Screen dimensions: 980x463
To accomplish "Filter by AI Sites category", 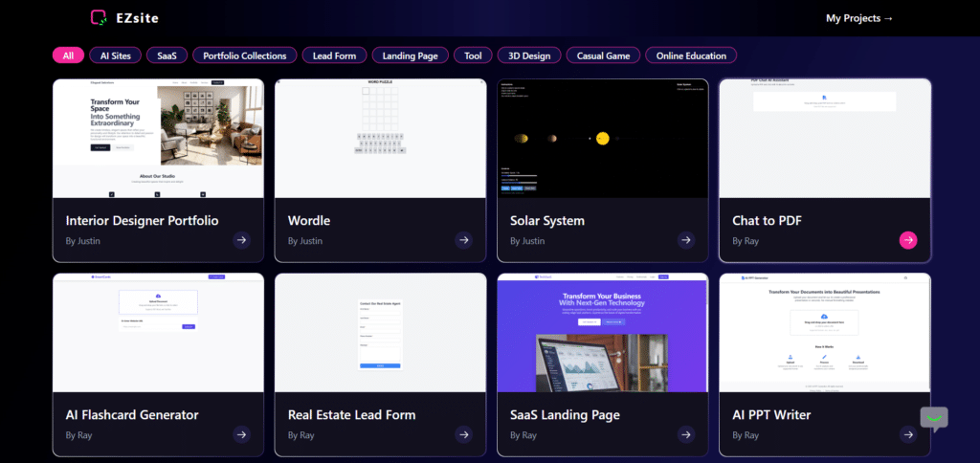I will 116,55.
